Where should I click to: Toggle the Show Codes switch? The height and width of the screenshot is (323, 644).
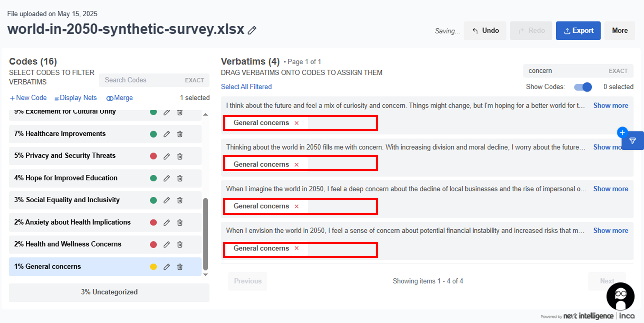[583, 87]
